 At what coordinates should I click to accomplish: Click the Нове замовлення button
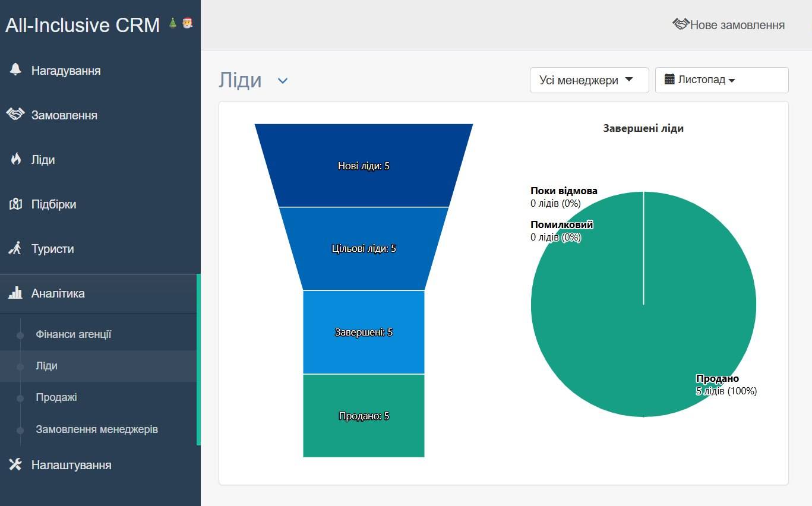pyautogui.click(x=729, y=25)
